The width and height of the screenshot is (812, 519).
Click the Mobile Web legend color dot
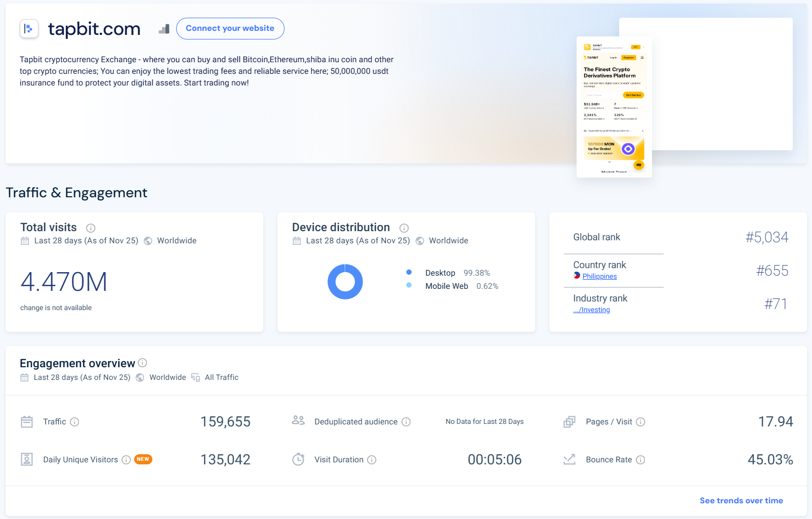pos(409,285)
